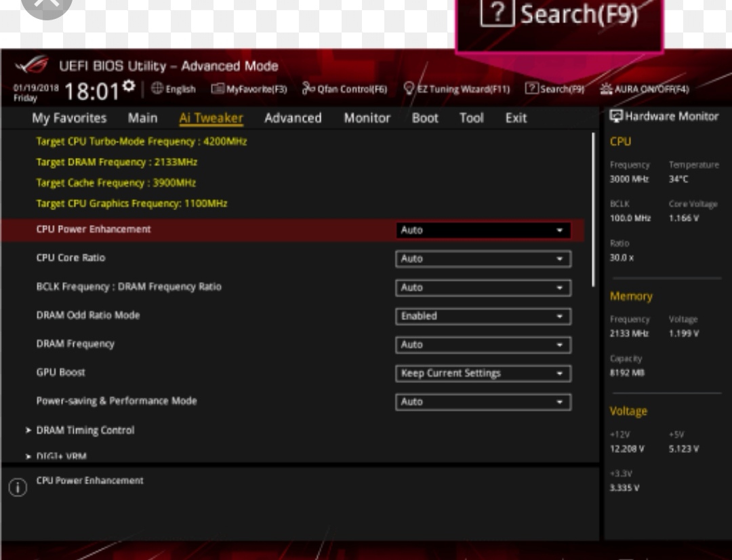Click the settings list scrollbar
Screen dimensions: 732x560
[x=593, y=209]
